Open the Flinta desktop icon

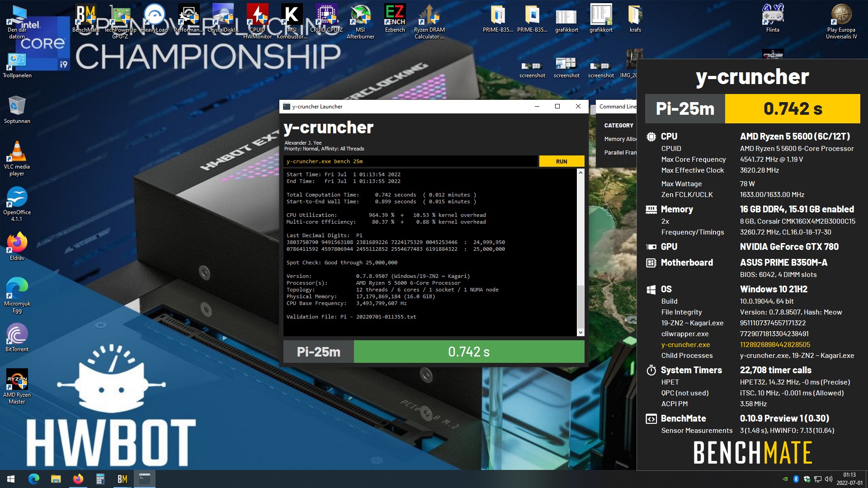(773, 19)
